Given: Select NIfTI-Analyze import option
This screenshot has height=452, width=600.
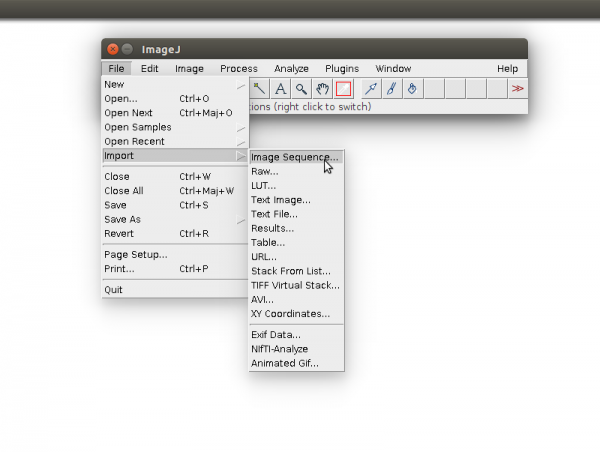Looking at the screenshot, I should (x=296, y=349).
